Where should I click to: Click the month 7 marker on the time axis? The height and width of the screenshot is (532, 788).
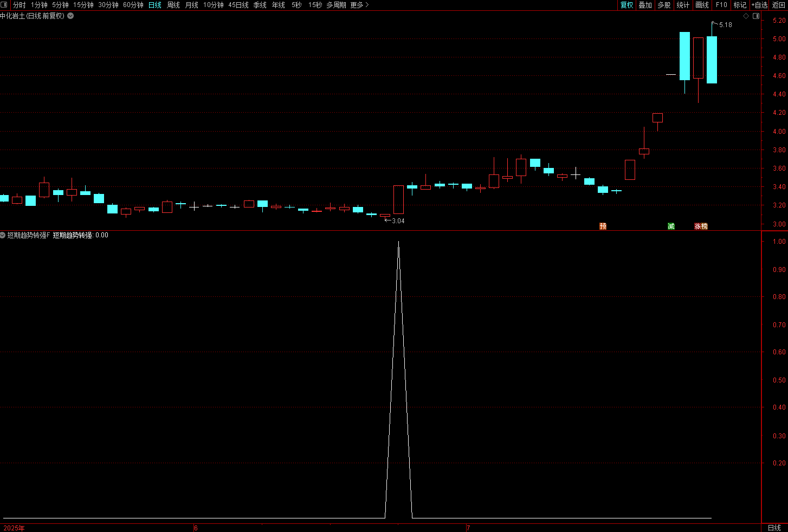468,528
